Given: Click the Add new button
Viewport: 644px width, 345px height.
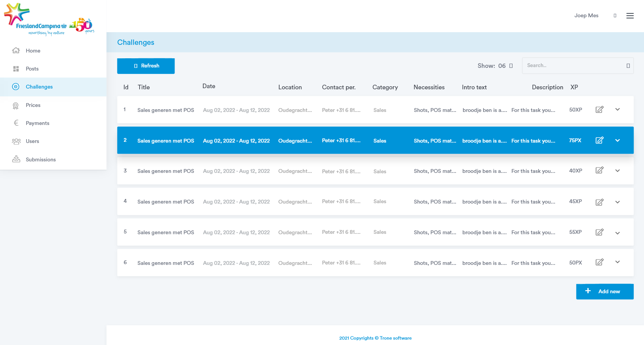Looking at the screenshot, I should tap(604, 291).
